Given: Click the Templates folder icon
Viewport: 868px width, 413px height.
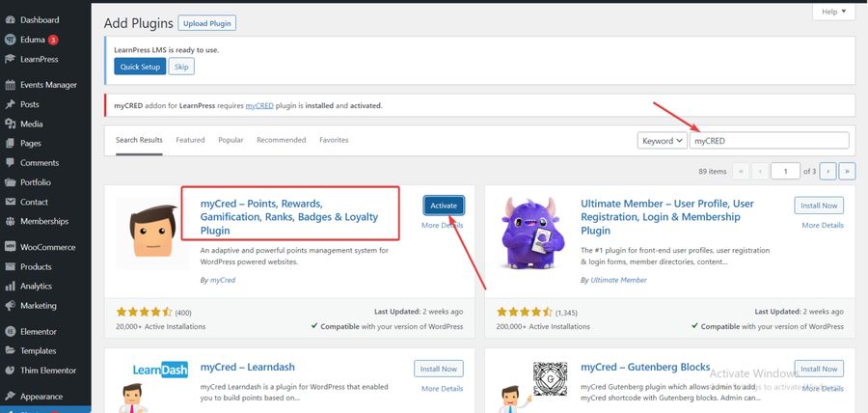Looking at the screenshot, I should (10, 351).
